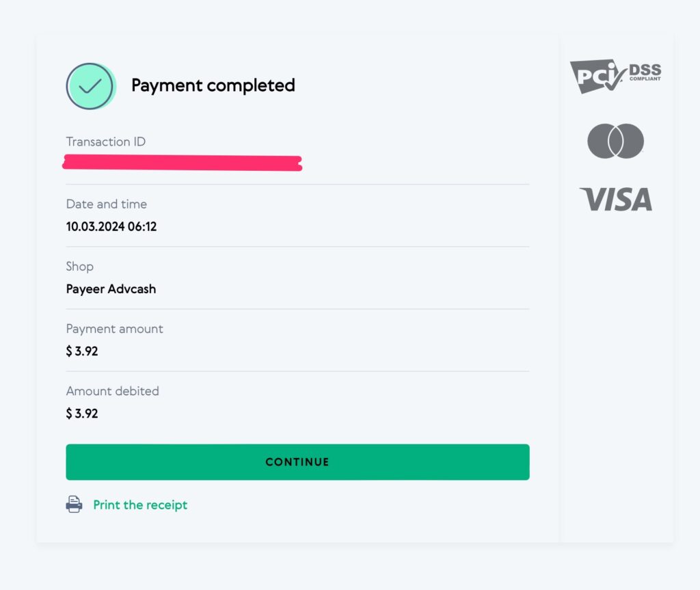Screen dimensions: 700x590
Task: Click the Payment completed heading
Action: [213, 85]
